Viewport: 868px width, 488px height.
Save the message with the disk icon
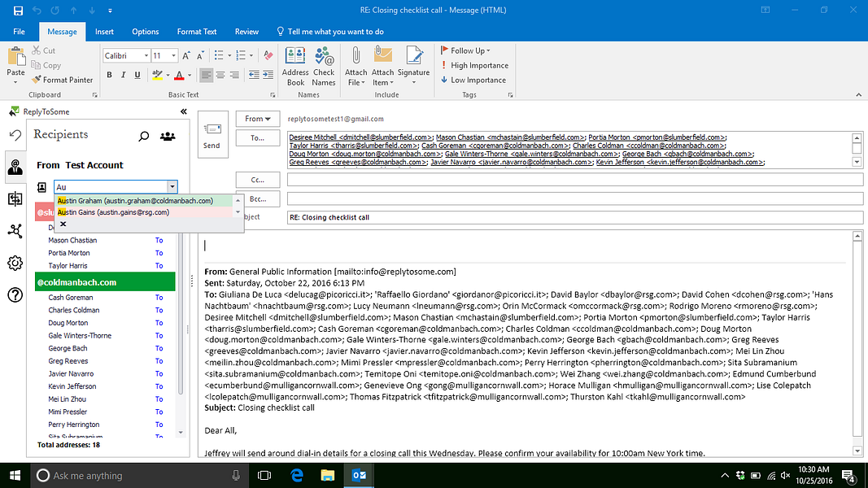(18, 10)
